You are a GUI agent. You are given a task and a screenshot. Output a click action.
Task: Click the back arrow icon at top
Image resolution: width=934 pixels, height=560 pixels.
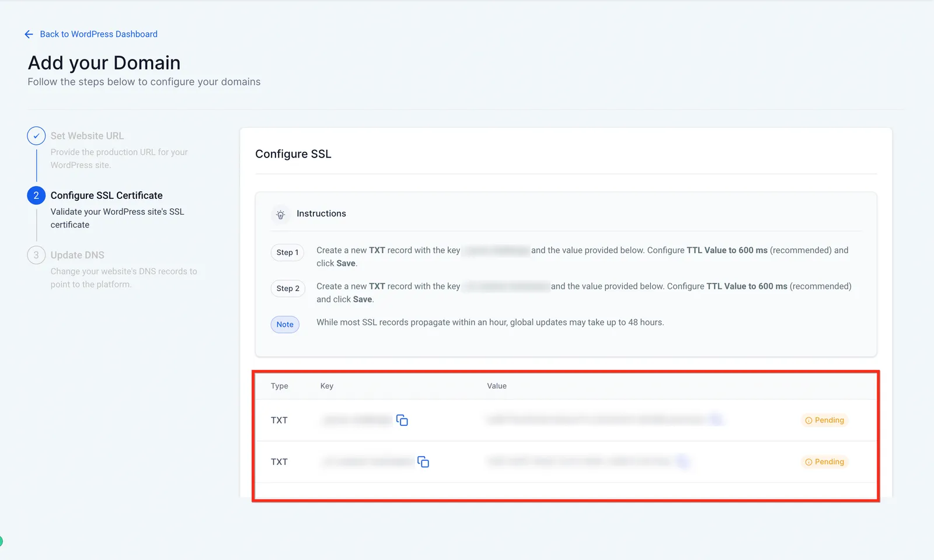[29, 34]
